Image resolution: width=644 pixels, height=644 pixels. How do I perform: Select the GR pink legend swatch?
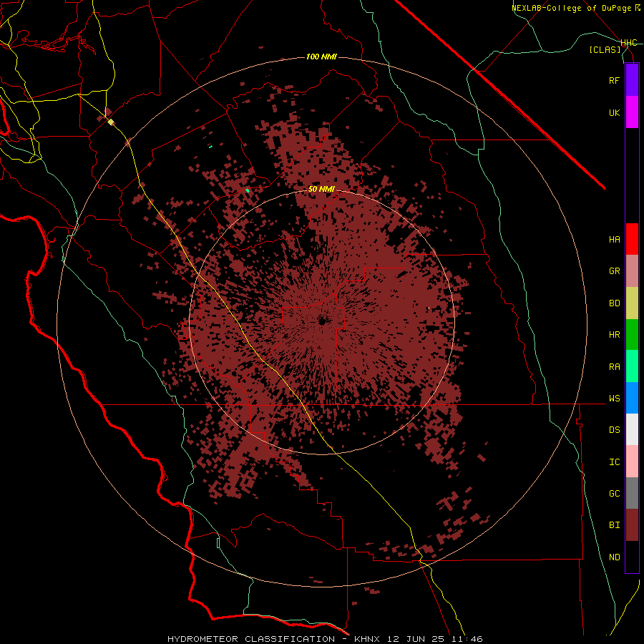(632, 270)
